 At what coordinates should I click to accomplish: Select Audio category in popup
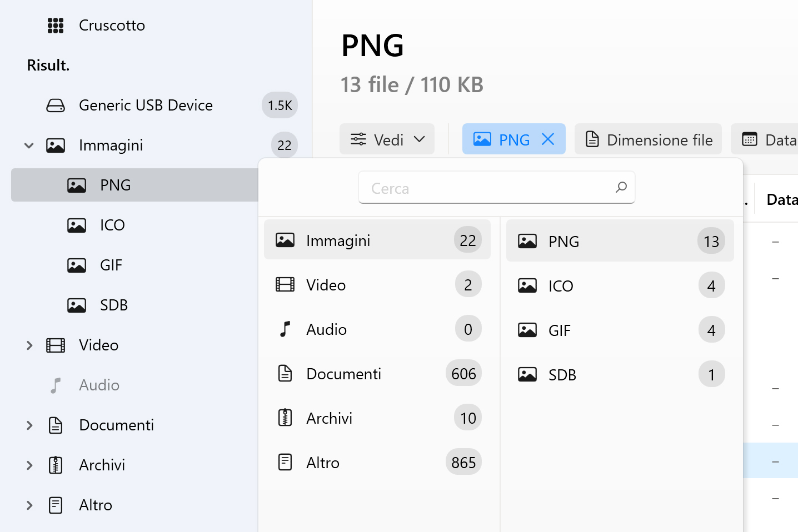377,329
